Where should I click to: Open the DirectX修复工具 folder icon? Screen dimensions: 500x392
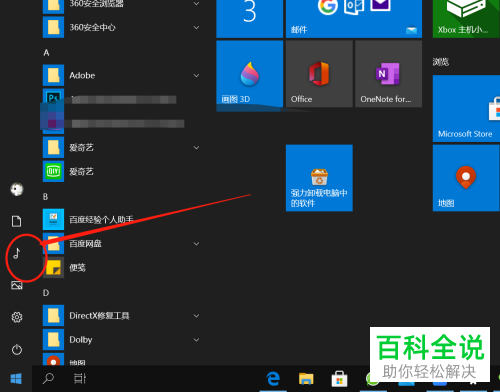[53, 315]
